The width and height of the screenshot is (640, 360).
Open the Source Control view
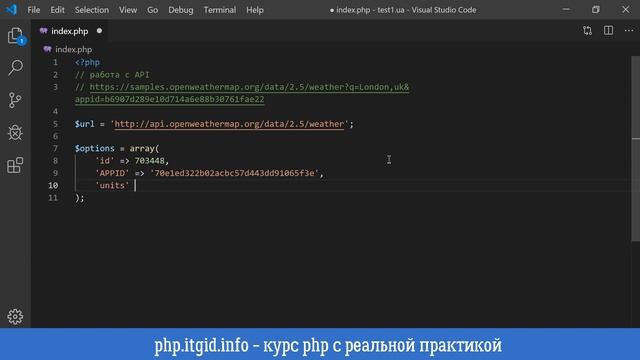point(16,100)
